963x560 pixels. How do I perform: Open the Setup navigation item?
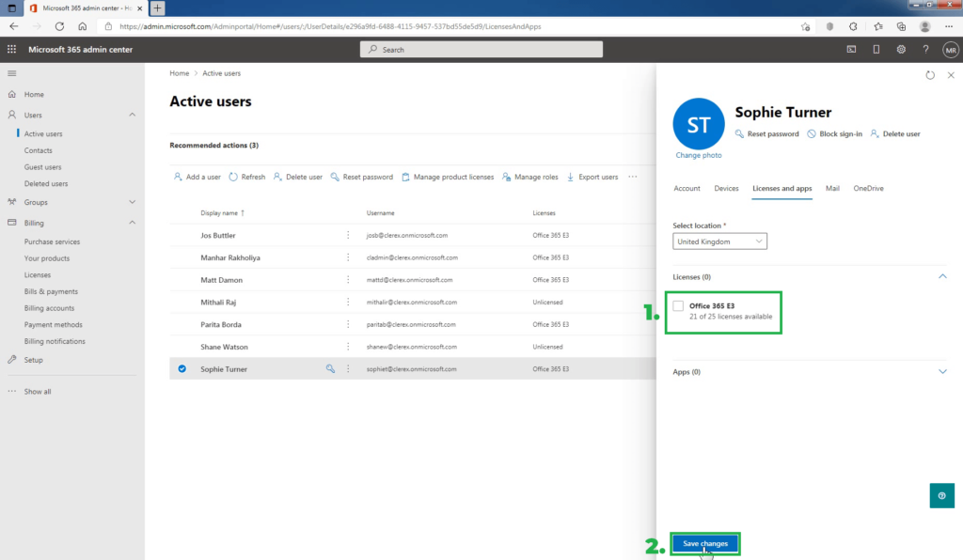click(33, 360)
